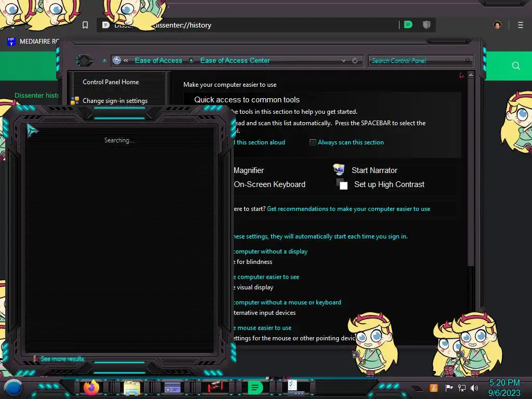The image size is (532, 399).
Task: Click Start Narrator text
Action: tap(374, 170)
